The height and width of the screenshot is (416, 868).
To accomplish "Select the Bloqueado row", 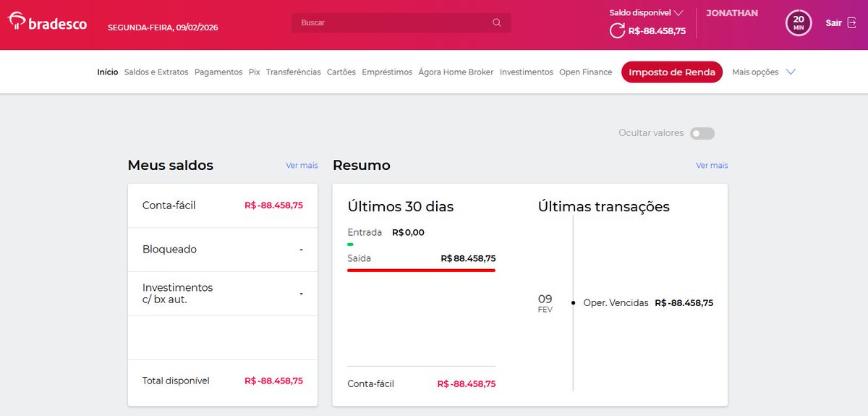I will tap(223, 250).
